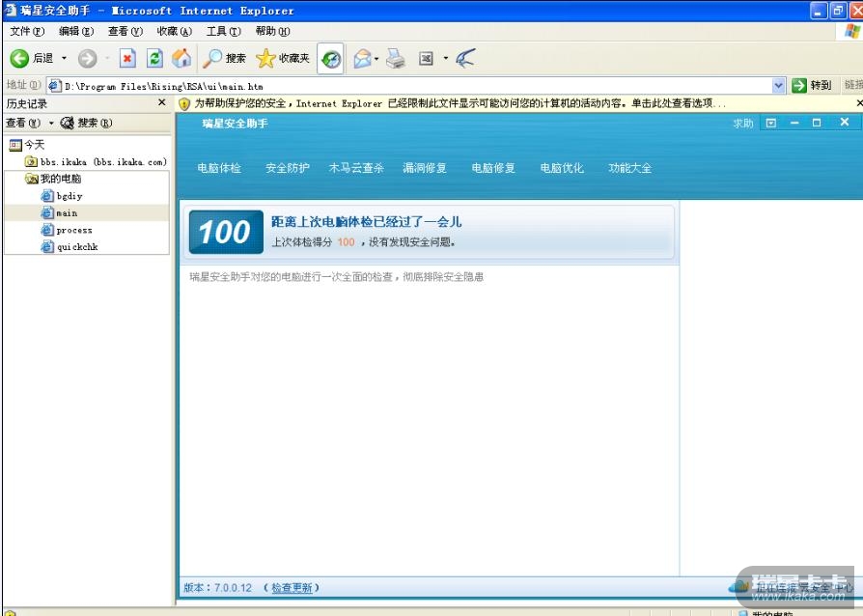Screen dimensions: 863x616
Task: Open the toolbar Search (搜索) magnifier
Action: pos(225,59)
